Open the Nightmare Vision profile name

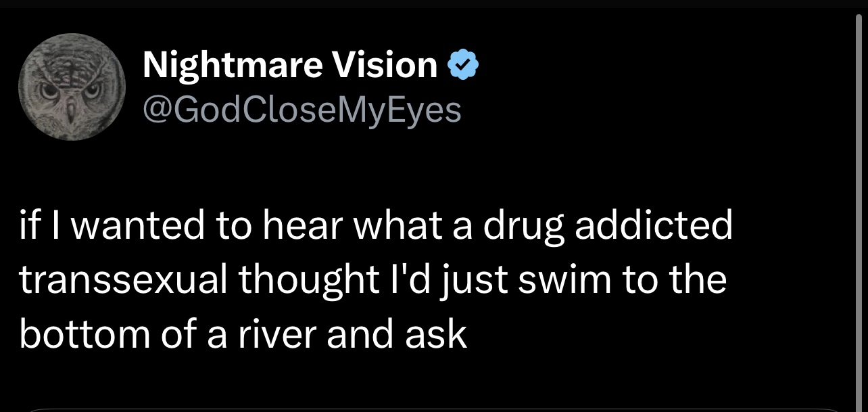coord(291,66)
